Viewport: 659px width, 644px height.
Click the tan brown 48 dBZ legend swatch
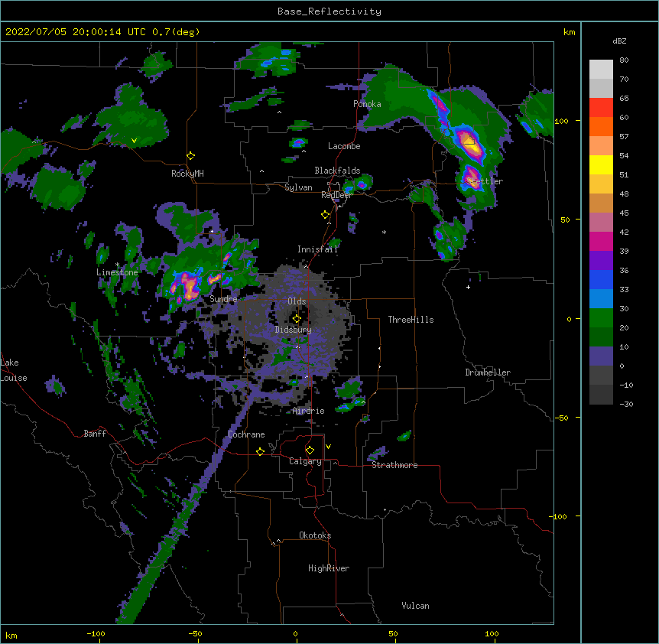(x=601, y=203)
